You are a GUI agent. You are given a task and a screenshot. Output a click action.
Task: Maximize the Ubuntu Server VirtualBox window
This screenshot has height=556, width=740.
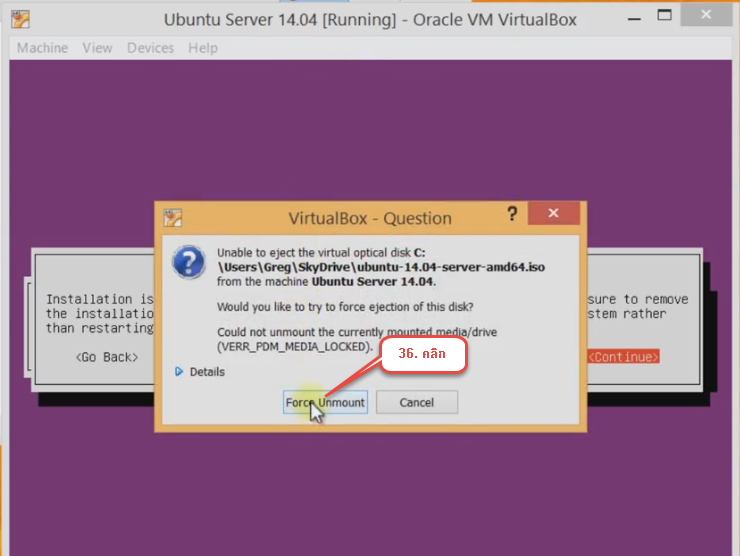tap(664, 16)
